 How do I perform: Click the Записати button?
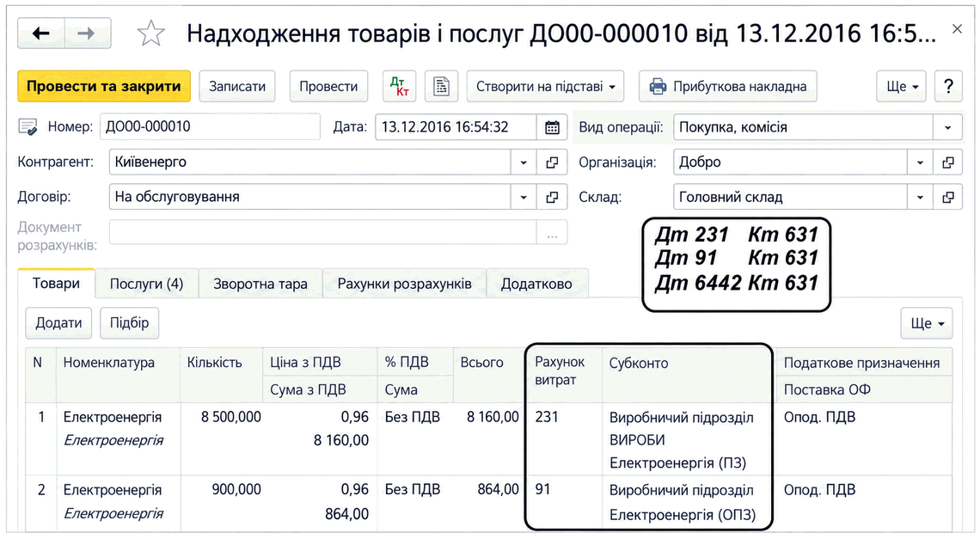coord(237,86)
